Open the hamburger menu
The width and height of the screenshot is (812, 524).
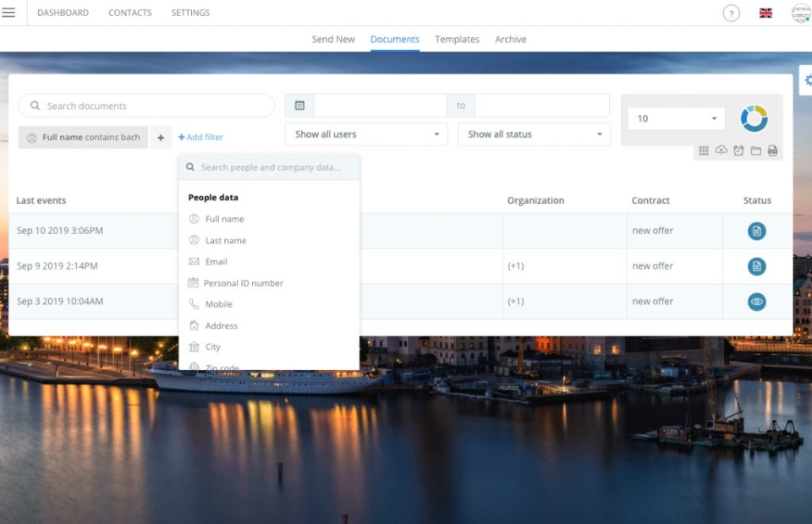[x=9, y=13]
